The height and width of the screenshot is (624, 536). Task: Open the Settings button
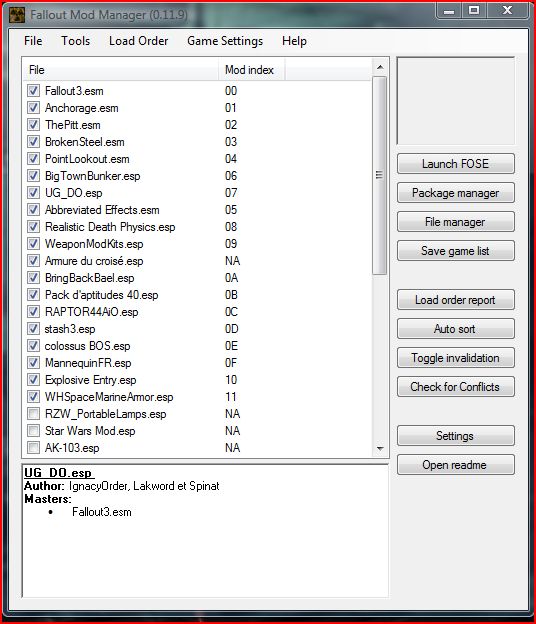[456, 436]
